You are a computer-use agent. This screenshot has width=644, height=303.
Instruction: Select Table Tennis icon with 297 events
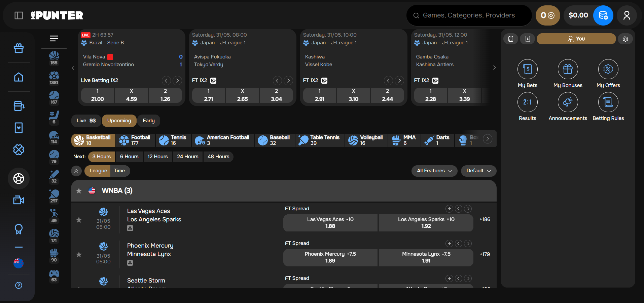pos(54,196)
